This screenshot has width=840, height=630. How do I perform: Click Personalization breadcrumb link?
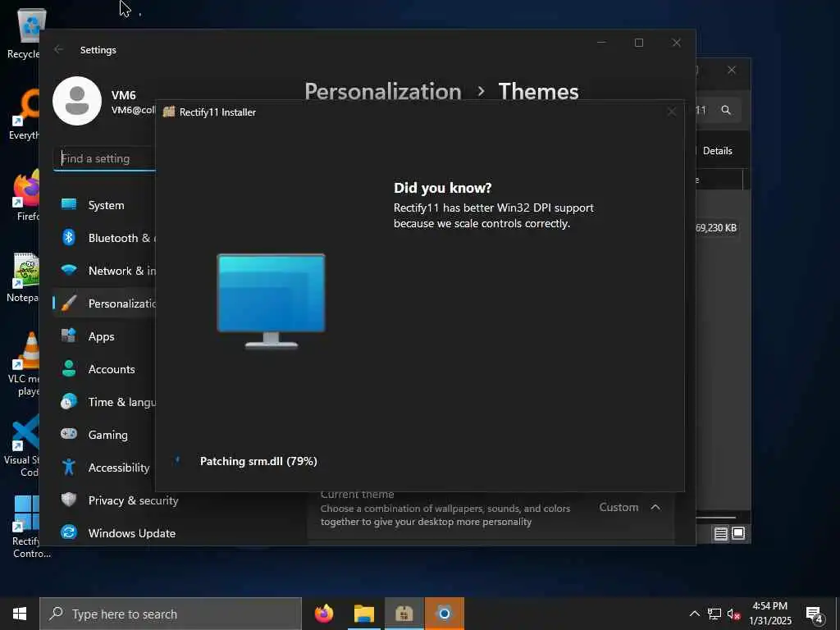(383, 92)
